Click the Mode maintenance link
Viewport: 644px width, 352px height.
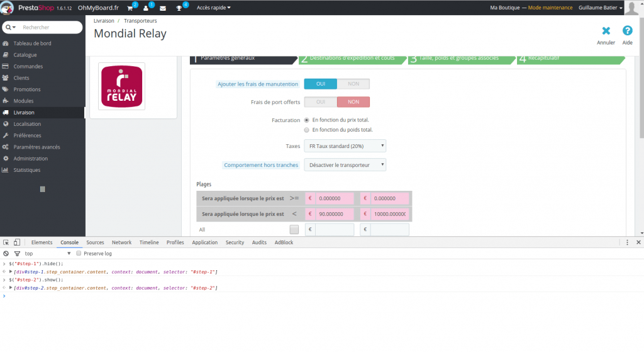pos(550,8)
